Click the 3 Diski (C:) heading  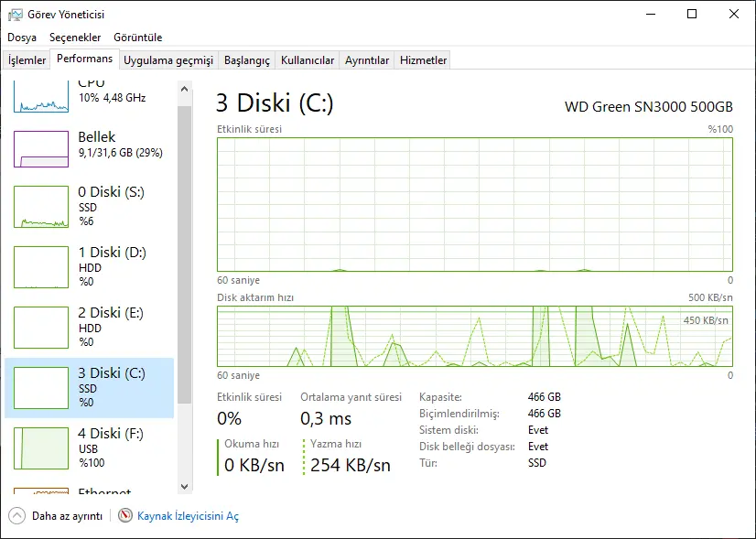pos(275,102)
